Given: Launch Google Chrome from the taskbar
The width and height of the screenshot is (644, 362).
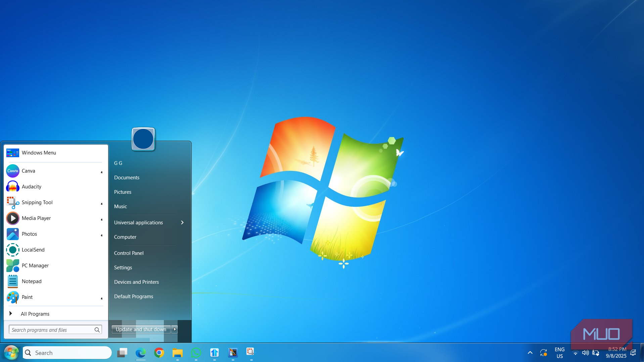Looking at the screenshot, I should point(159,353).
